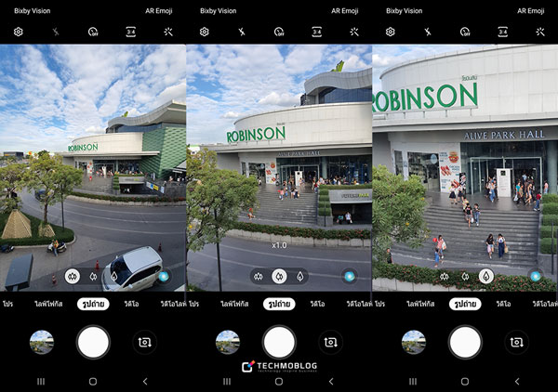Open timer options in white-car ultra-wide screenshot
Screen dimensions: 558x392
(x=93, y=32)
